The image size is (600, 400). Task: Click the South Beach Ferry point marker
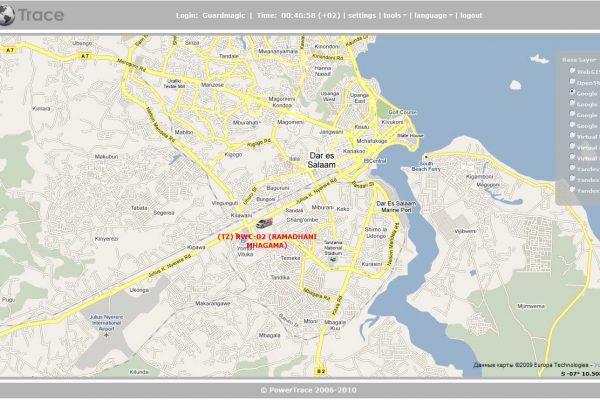[426, 157]
